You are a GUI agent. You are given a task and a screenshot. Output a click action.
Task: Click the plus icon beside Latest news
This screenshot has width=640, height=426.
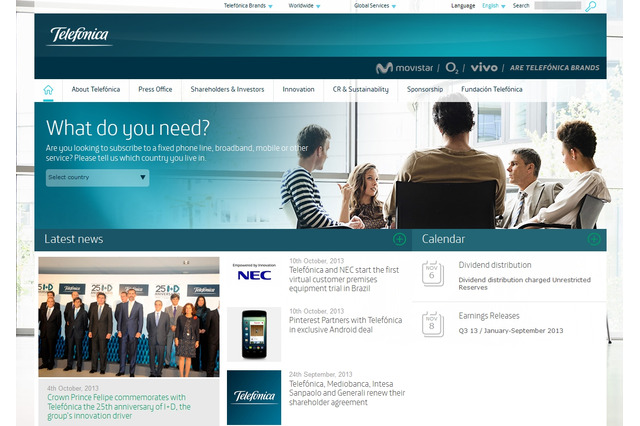[x=400, y=239]
